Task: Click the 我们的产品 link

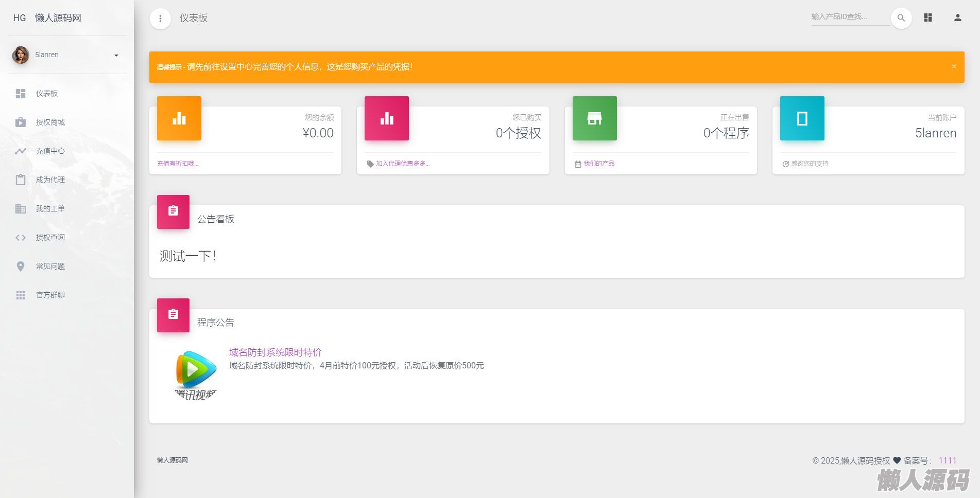Action: [x=598, y=164]
